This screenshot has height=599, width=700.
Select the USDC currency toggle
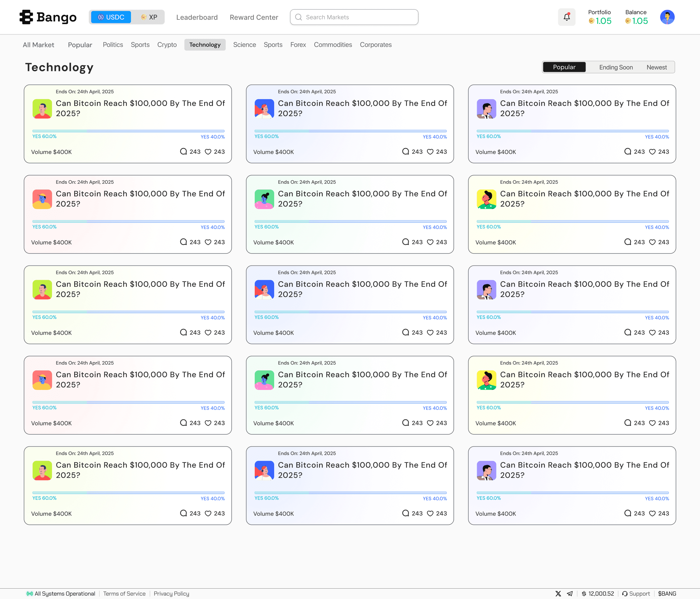pyautogui.click(x=111, y=17)
